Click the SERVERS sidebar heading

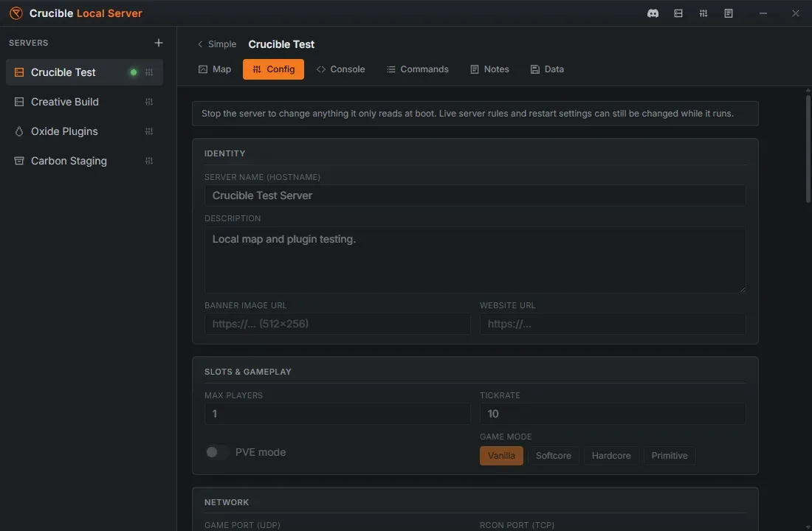pyautogui.click(x=29, y=43)
